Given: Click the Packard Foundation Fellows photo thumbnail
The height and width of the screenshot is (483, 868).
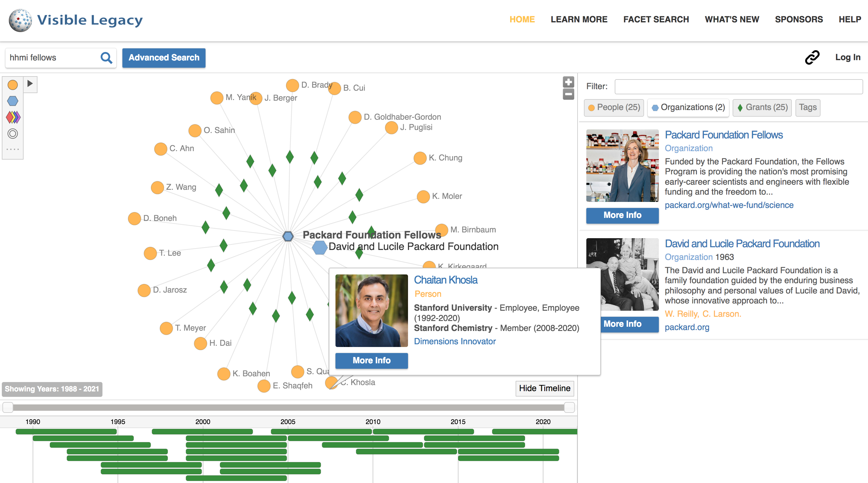Looking at the screenshot, I should [x=622, y=166].
